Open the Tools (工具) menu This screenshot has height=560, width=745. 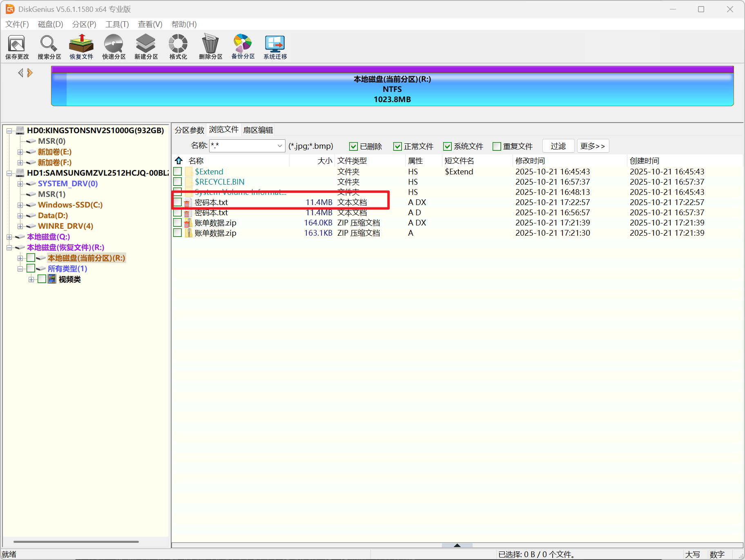[117, 24]
